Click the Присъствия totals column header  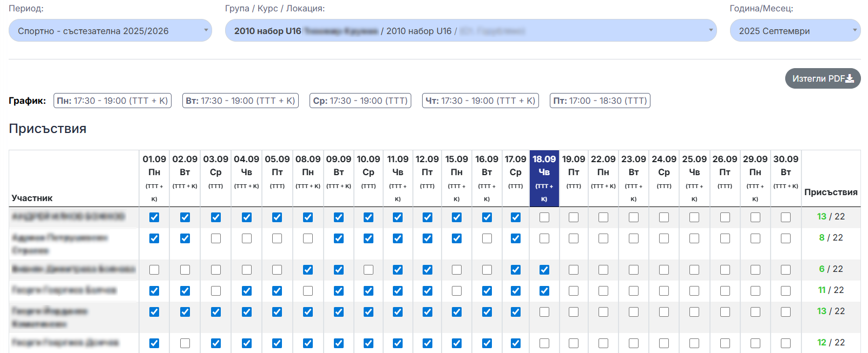pyautogui.click(x=831, y=192)
